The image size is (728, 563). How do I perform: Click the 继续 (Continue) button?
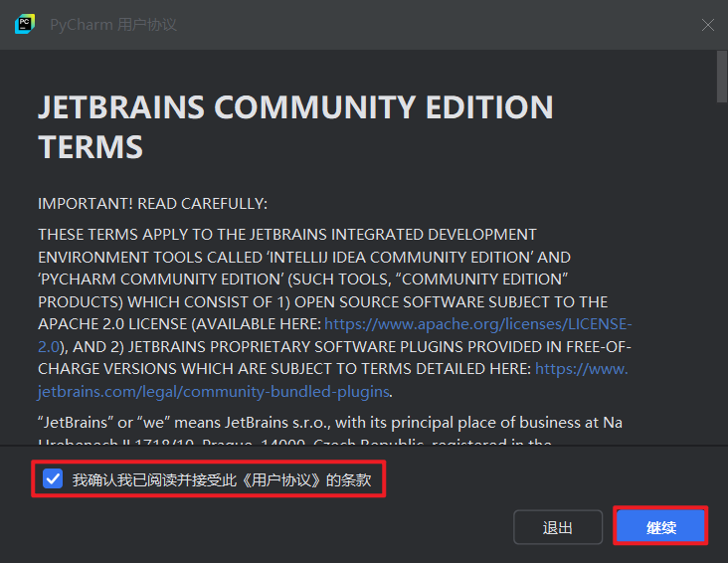(x=660, y=527)
